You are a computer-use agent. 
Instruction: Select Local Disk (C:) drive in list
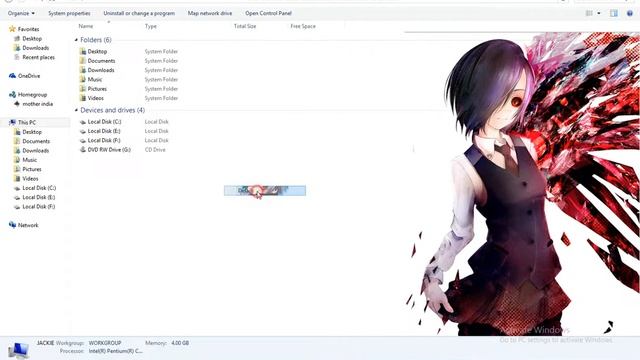(x=104, y=122)
